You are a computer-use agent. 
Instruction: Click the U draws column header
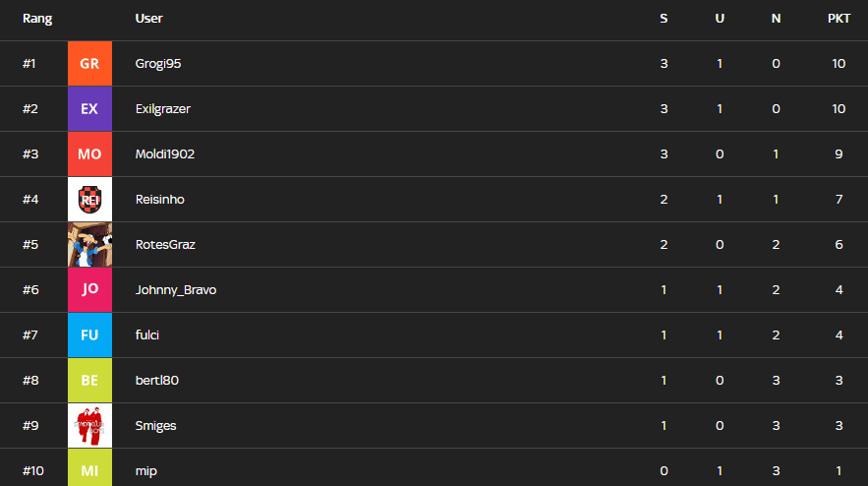tap(720, 19)
